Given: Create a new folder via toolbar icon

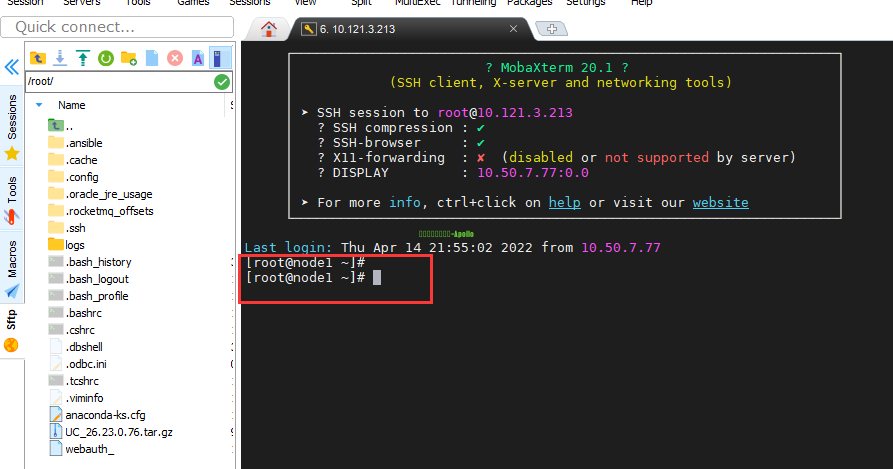Looking at the screenshot, I should (128, 58).
